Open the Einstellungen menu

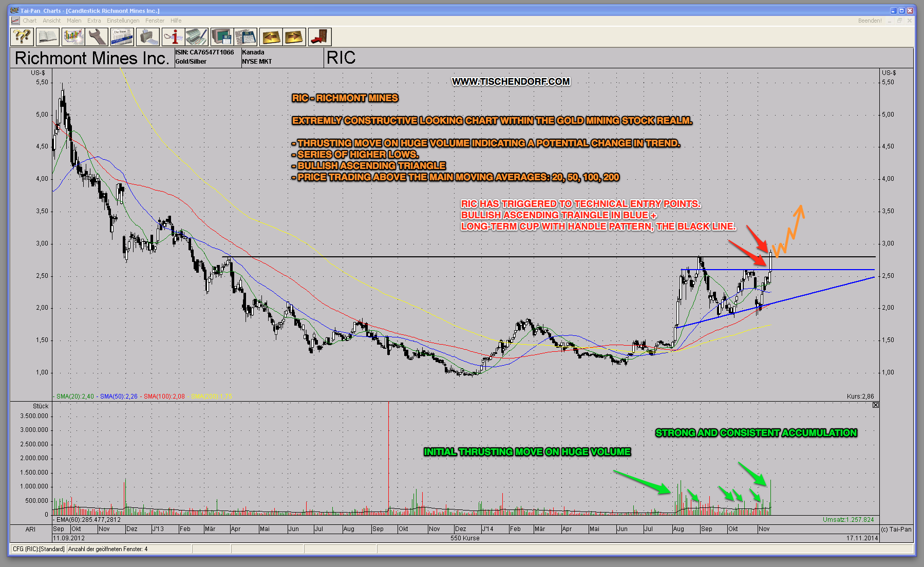(123, 21)
